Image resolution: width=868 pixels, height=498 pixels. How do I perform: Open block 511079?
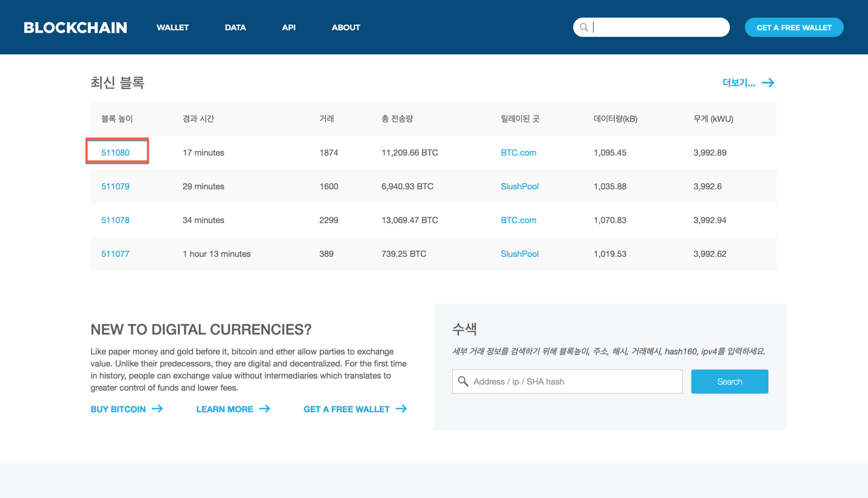(115, 186)
